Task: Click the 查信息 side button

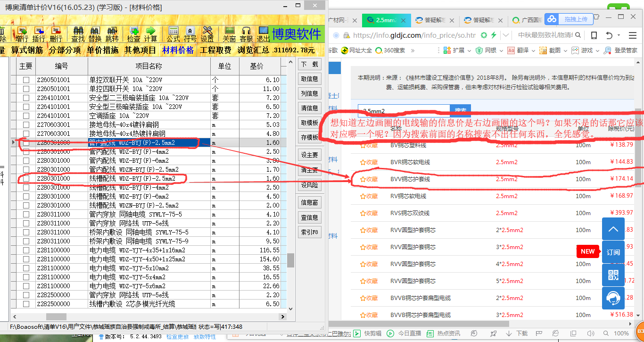Action: [x=309, y=217]
